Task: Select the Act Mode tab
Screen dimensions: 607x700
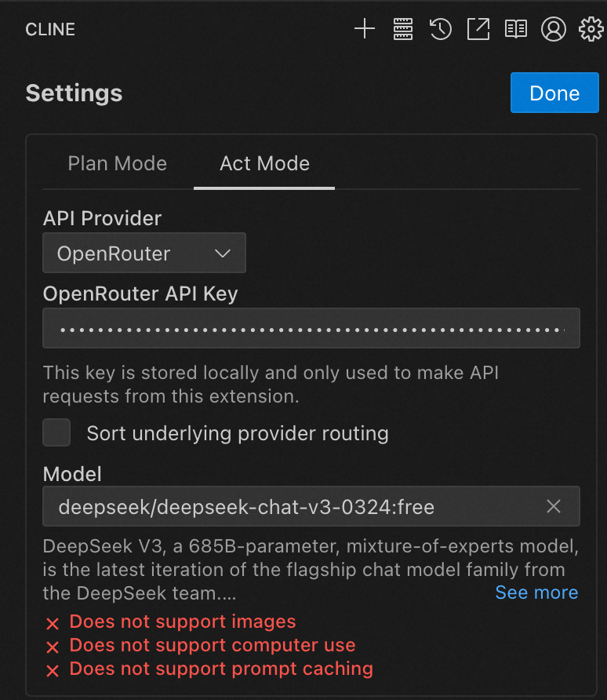Action: 264,163
